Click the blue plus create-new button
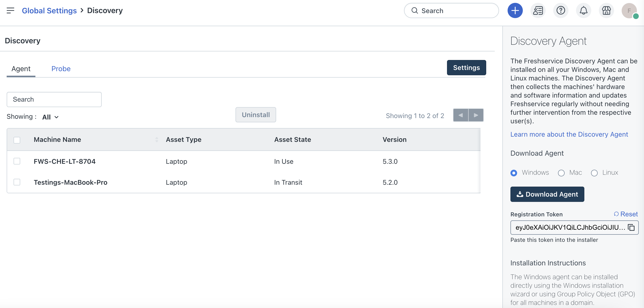The image size is (644, 308). (x=515, y=10)
